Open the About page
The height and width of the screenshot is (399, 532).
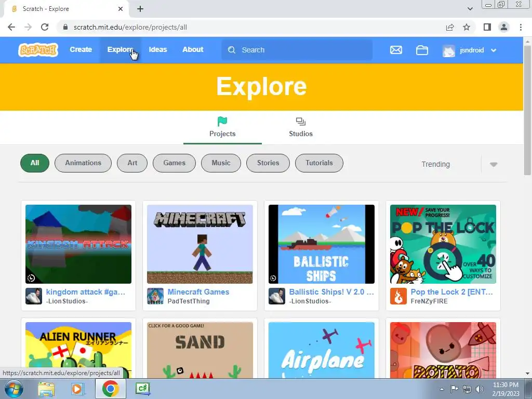click(x=193, y=49)
